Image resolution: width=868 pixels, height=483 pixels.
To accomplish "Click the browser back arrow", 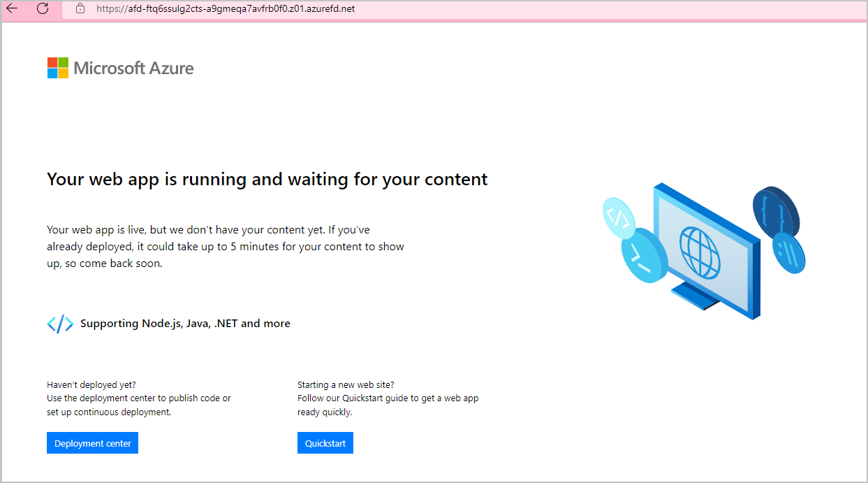I will (12, 9).
